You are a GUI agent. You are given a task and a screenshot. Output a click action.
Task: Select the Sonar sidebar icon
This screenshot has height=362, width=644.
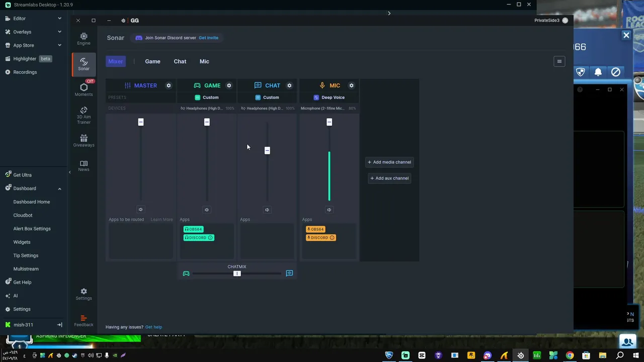point(84,64)
